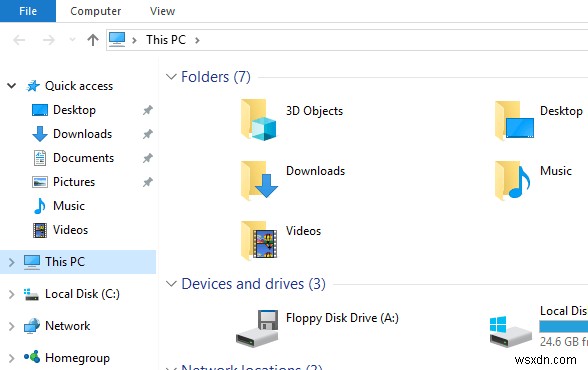This screenshot has width=588, height=370.
Task: Click the Forward navigation arrow
Action: (x=49, y=40)
